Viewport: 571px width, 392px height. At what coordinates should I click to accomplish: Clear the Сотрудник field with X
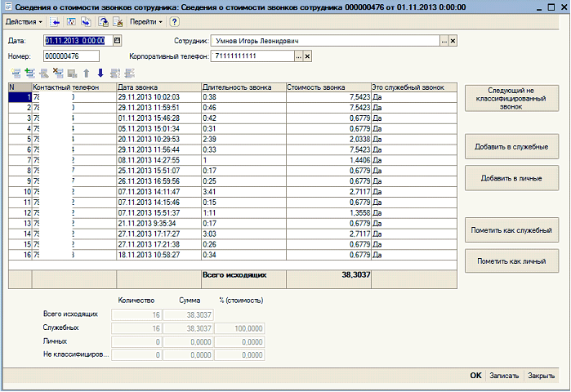(453, 41)
